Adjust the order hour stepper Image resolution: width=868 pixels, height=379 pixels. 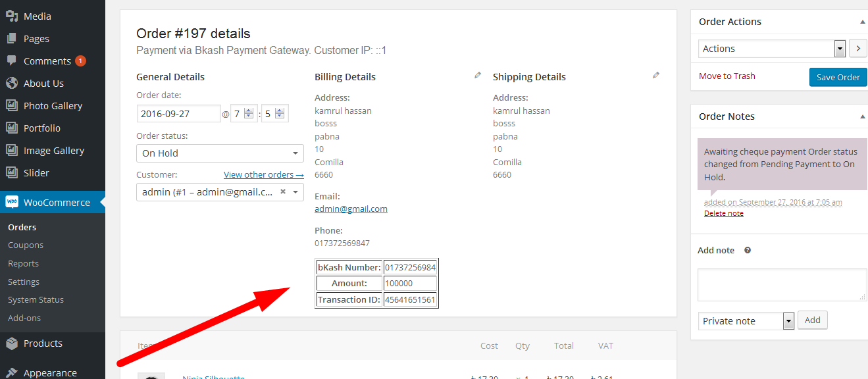[x=249, y=113]
